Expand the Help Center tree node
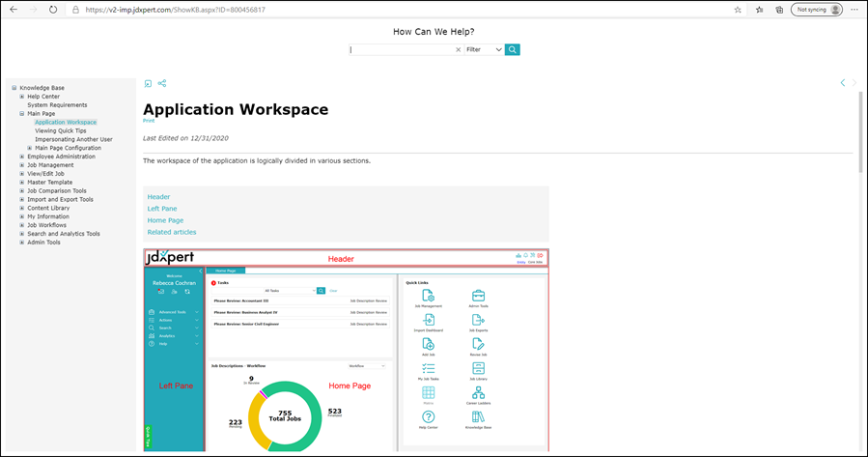868x457 pixels. tap(22, 97)
